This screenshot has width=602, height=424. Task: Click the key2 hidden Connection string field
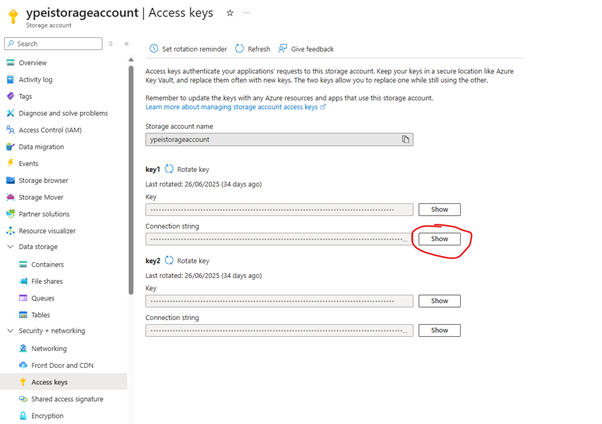[x=279, y=330]
